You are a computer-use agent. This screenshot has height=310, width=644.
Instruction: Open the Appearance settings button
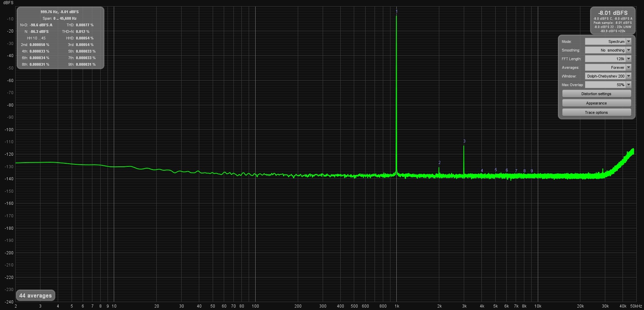point(596,103)
